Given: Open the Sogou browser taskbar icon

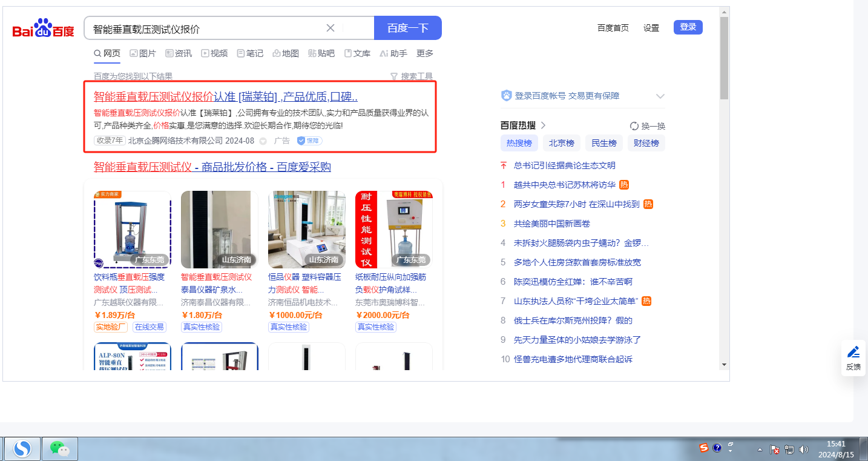Looking at the screenshot, I should [23, 449].
